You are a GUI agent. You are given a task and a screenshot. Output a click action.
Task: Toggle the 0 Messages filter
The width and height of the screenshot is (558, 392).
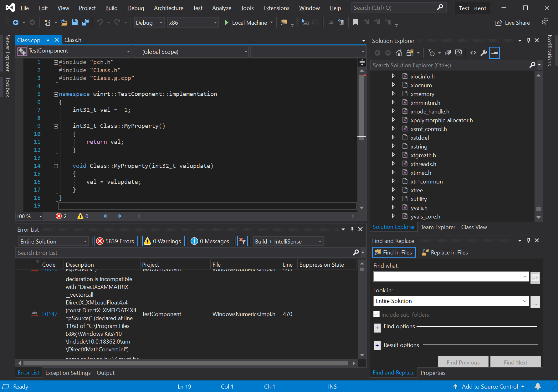[x=210, y=241]
